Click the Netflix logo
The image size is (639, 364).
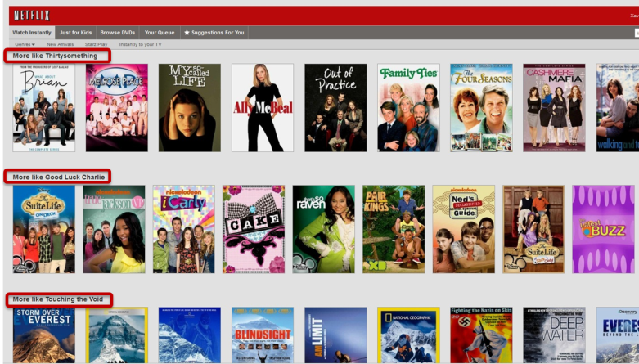pos(31,16)
